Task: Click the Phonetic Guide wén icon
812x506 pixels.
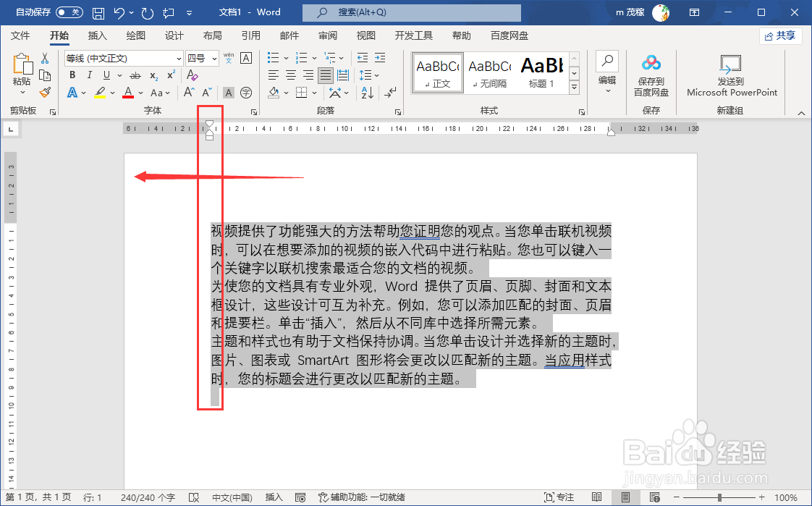Action: (229, 57)
